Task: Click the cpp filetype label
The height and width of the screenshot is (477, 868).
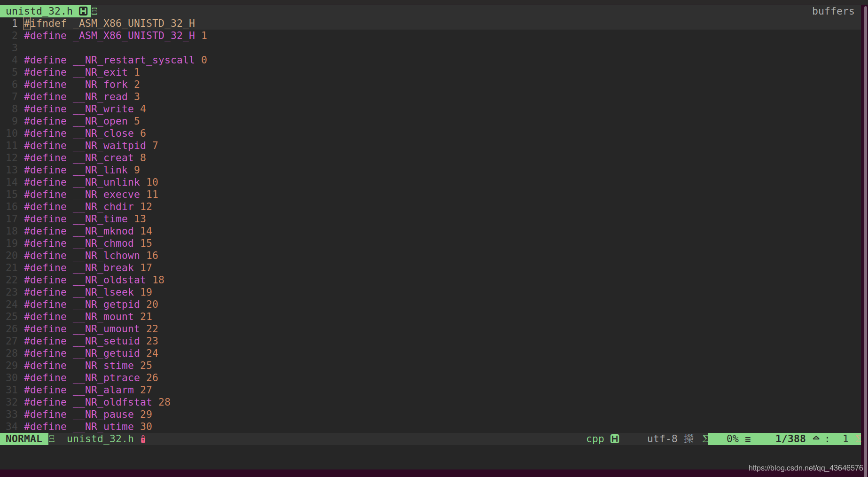Action: (595, 439)
